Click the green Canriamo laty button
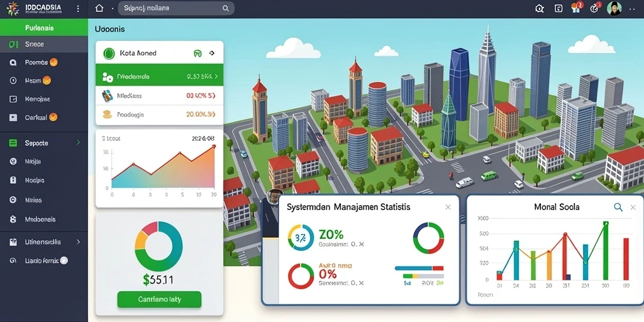Screen dimensions: 644x322 click(x=159, y=299)
